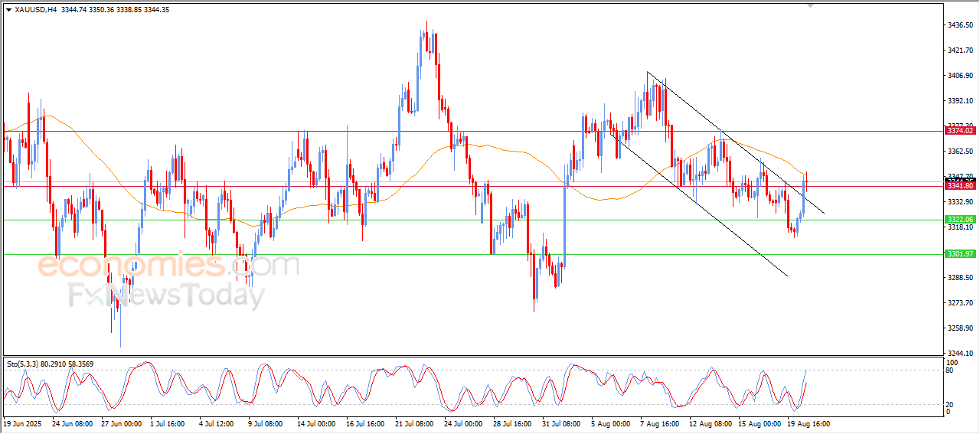This screenshot has width=980, height=434.
Task: Click the XAUUSD,H4 symbol title
Action: pyautogui.click(x=36, y=9)
